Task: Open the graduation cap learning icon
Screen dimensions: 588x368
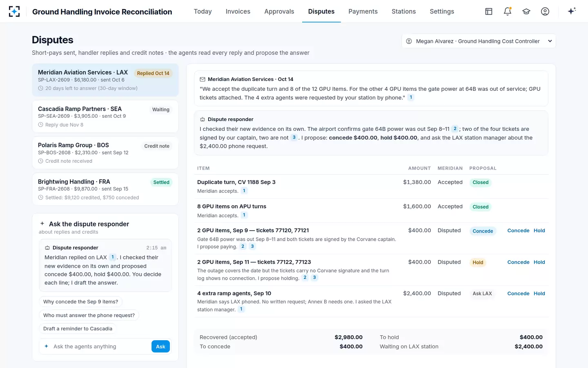Action: point(526,11)
